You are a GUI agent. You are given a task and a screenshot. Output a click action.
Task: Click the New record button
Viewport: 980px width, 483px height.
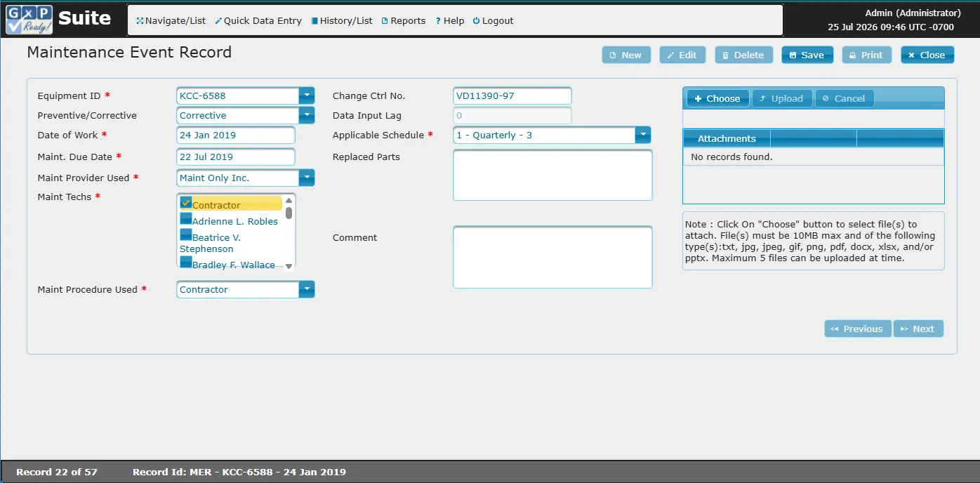pos(626,55)
